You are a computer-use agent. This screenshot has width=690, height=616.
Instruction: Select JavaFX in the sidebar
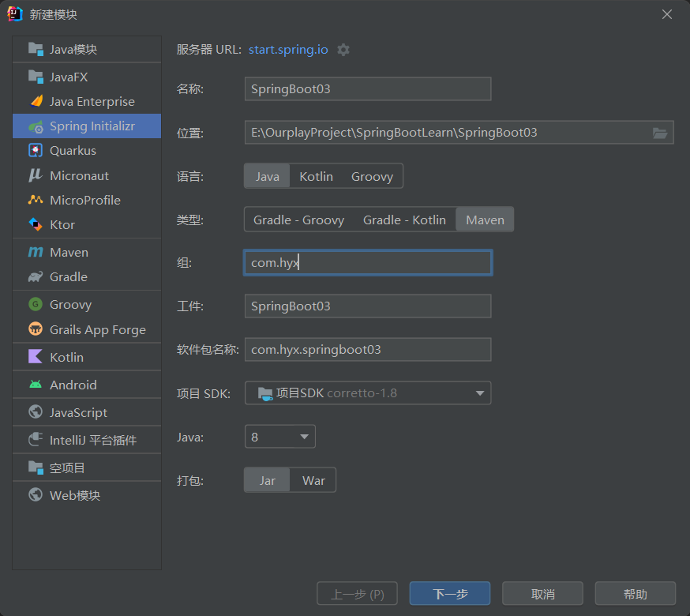[x=87, y=77]
